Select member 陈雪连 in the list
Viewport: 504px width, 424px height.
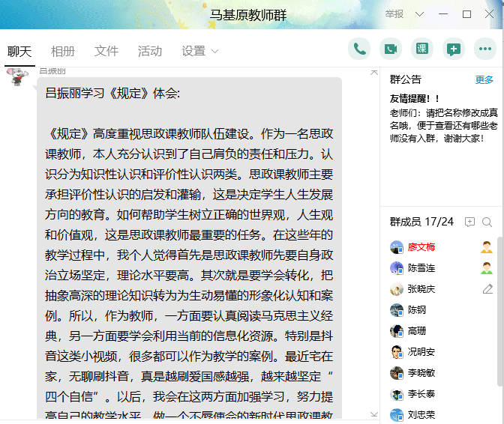tap(421, 268)
